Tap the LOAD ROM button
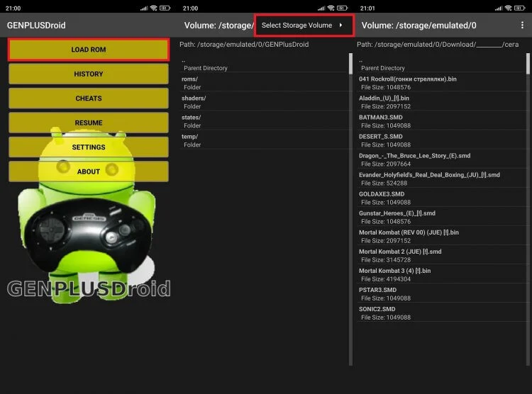 pos(88,50)
